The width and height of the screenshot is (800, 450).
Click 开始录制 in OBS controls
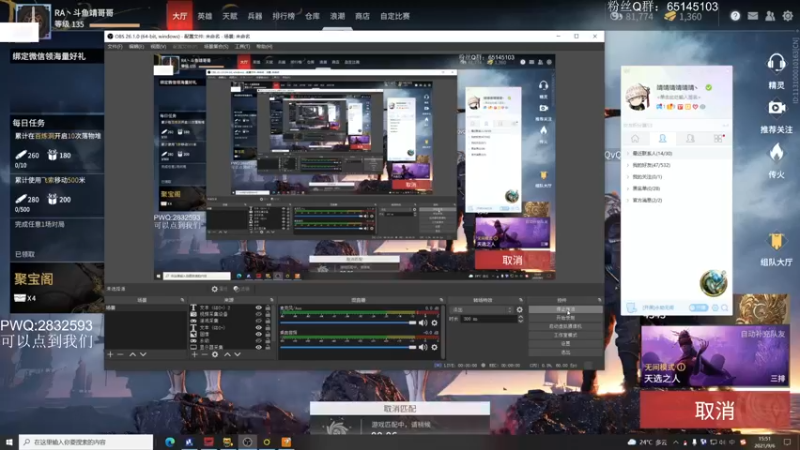(x=565, y=318)
